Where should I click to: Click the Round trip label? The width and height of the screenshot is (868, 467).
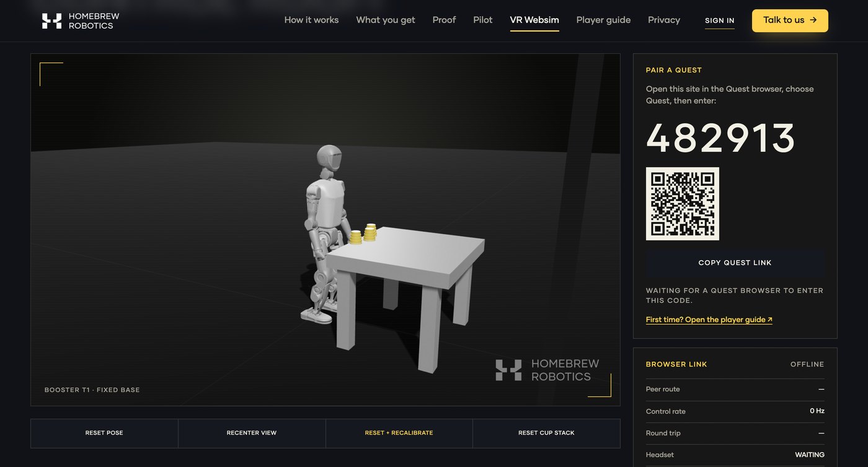(x=663, y=433)
